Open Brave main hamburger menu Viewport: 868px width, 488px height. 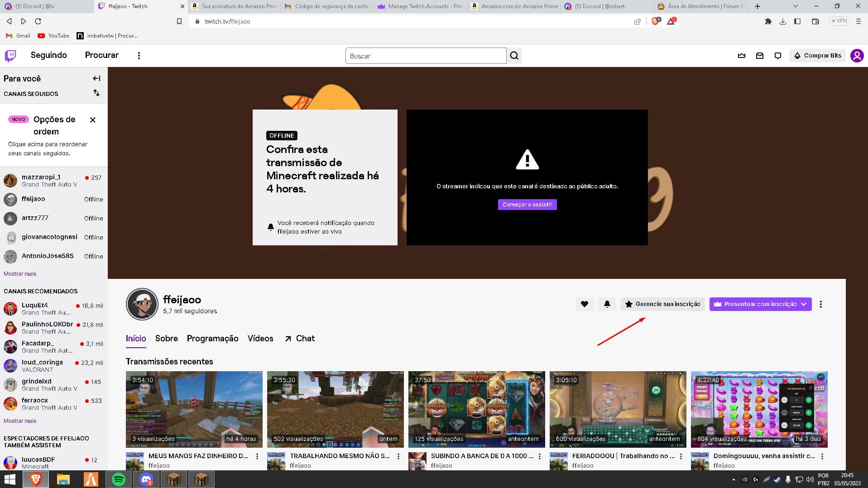858,21
